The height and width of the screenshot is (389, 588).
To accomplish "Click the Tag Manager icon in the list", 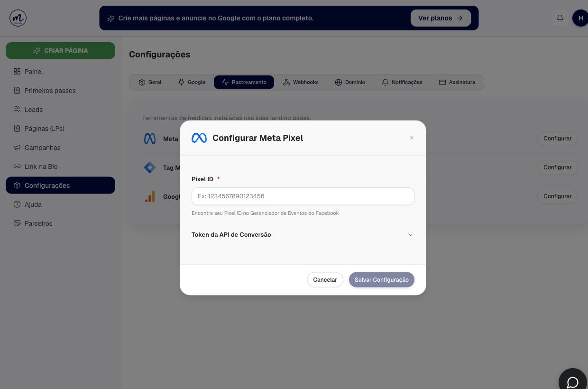I will [x=150, y=167].
